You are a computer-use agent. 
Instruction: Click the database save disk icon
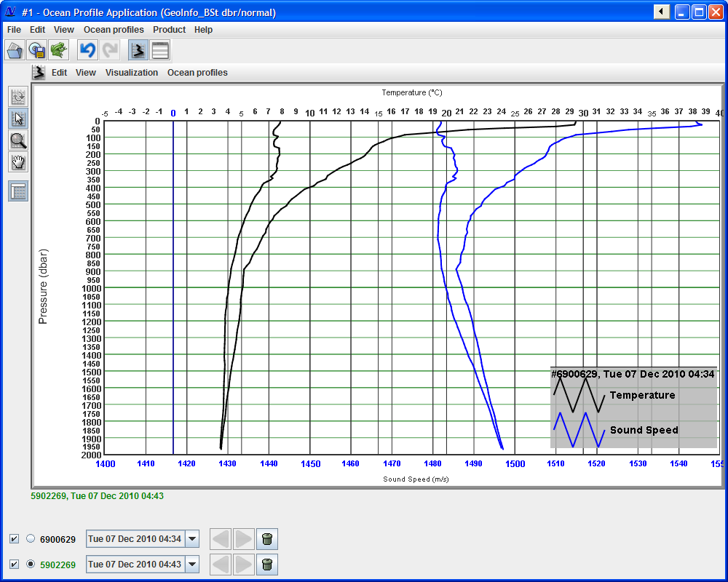coord(36,50)
